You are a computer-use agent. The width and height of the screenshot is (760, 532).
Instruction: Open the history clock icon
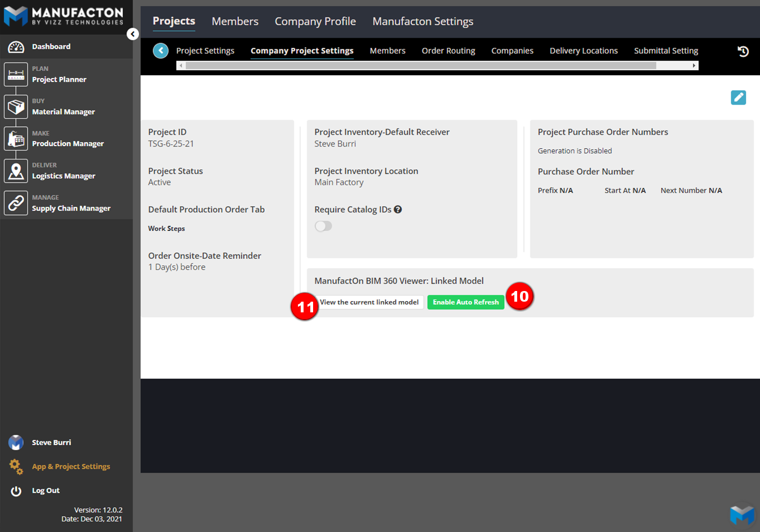point(743,51)
